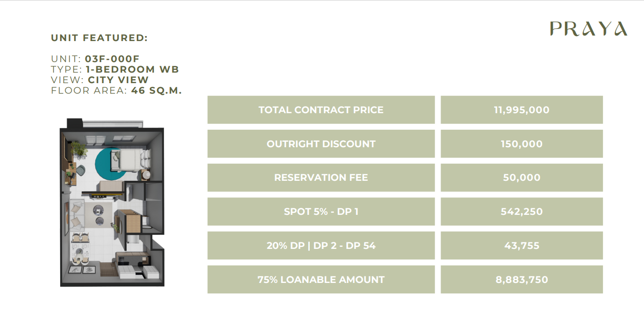This screenshot has width=644, height=316.
Task: Select the SPOT 5% - DP 1 cell
Action: [x=321, y=211]
